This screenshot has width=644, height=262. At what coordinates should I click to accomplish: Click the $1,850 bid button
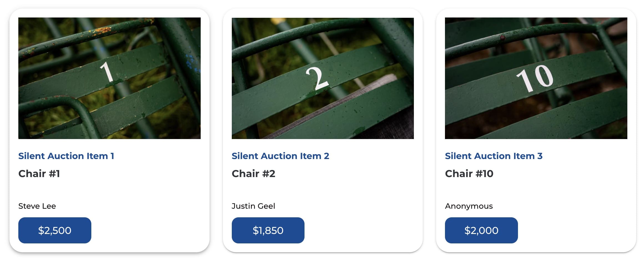point(268,230)
